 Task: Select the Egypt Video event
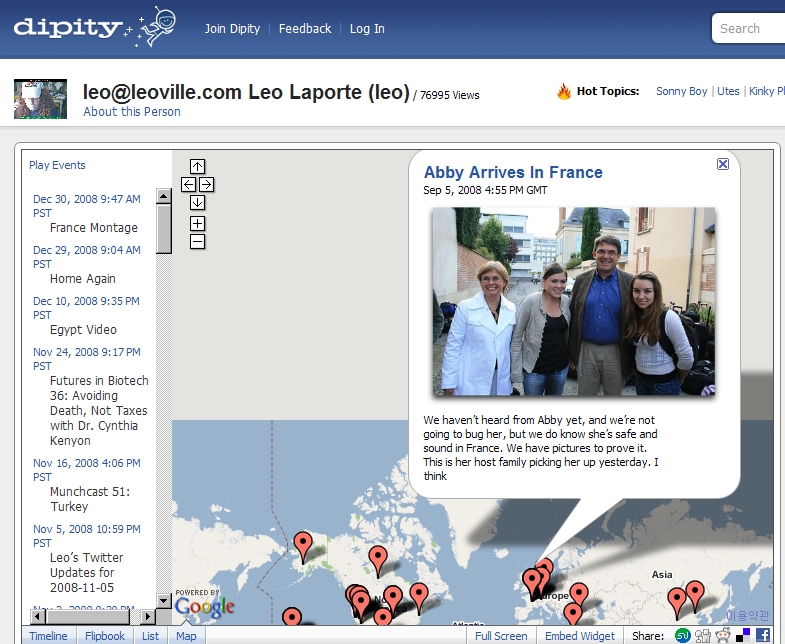tap(83, 330)
